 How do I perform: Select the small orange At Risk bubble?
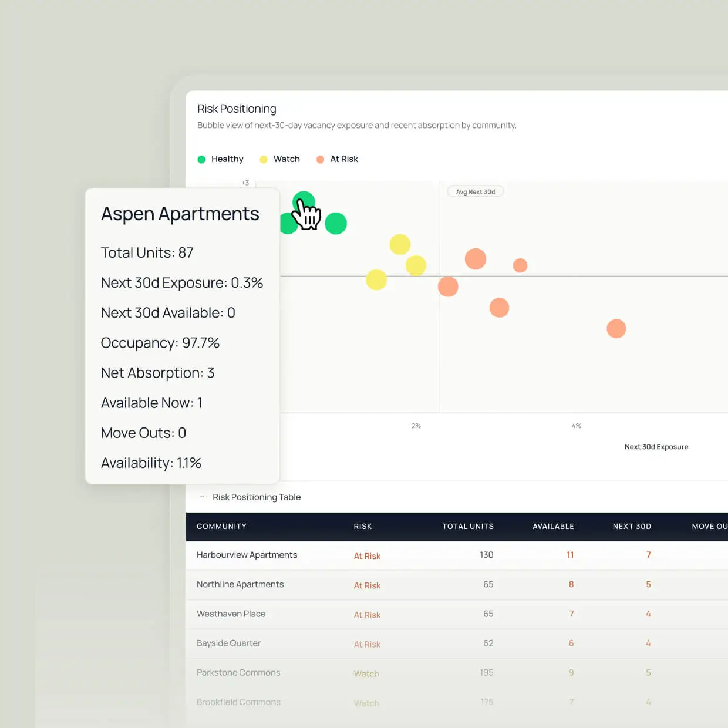click(x=520, y=265)
